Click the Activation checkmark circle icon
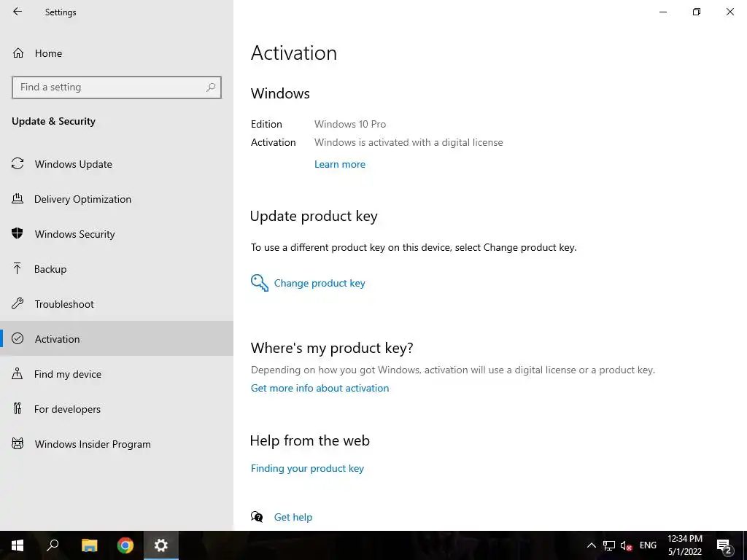747x560 pixels. pyautogui.click(x=18, y=338)
